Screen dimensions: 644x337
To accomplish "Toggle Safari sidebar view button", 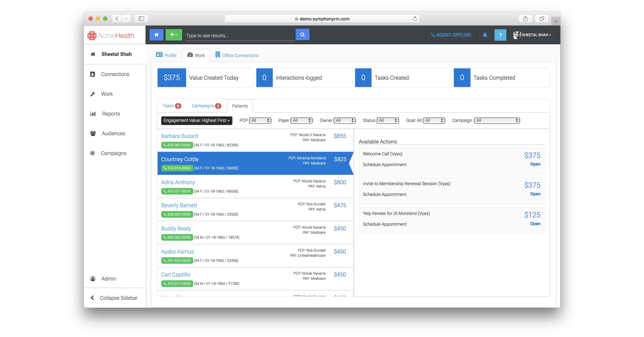I will coord(141,19).
